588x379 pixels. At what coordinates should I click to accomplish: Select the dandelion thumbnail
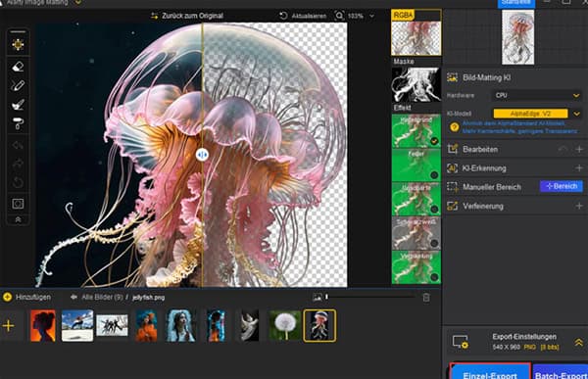285,326
